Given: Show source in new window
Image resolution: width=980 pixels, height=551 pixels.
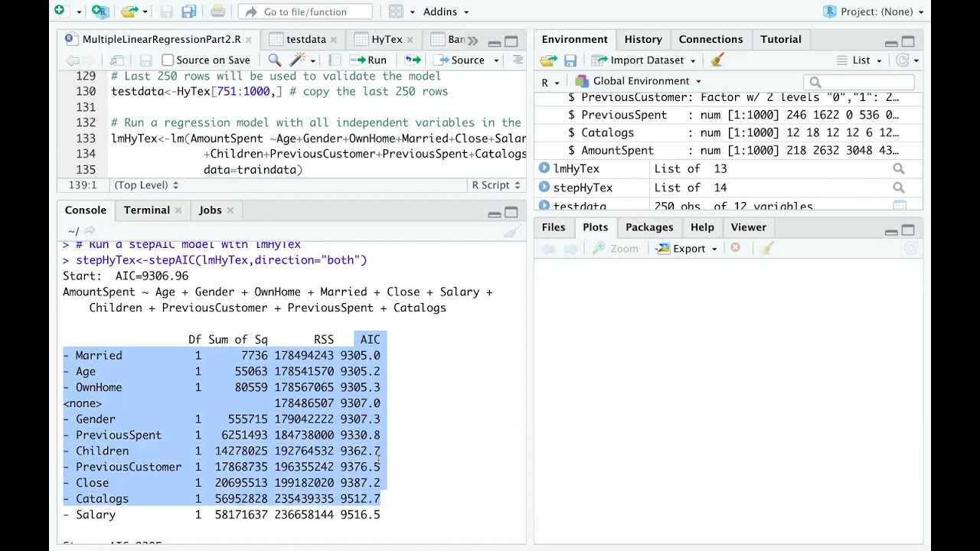Looking at the screenshot, I should (x=116, y=60).
